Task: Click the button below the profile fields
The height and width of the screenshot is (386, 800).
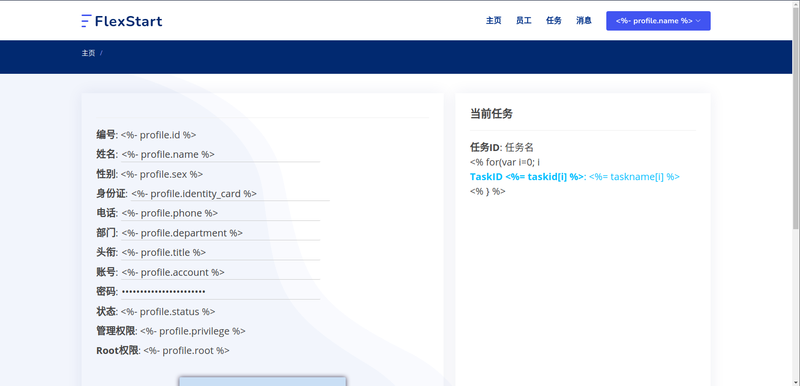Action: click(x=262, y=381)
